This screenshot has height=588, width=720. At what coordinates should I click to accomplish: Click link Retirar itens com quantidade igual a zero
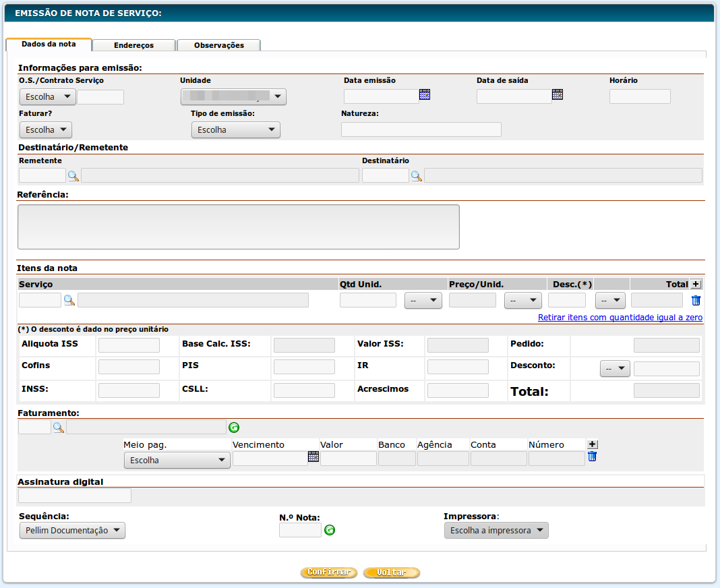620,318
